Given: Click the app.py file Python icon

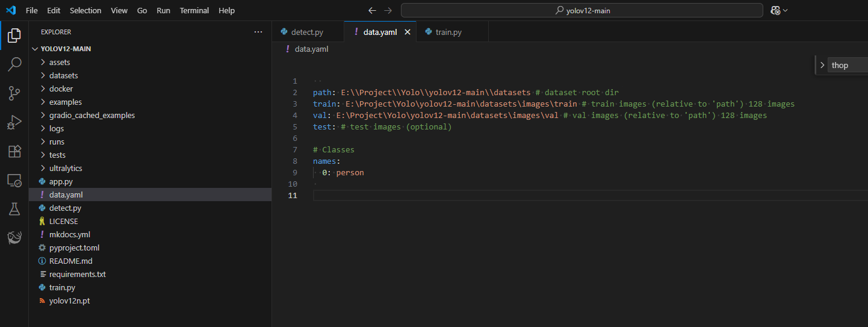Looking at the screenshot, I should pyautogui.click(x=42, y=181).
